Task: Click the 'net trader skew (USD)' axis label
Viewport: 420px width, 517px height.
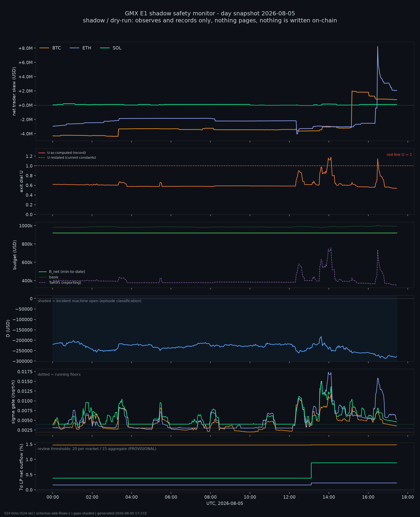Action: 14,91
